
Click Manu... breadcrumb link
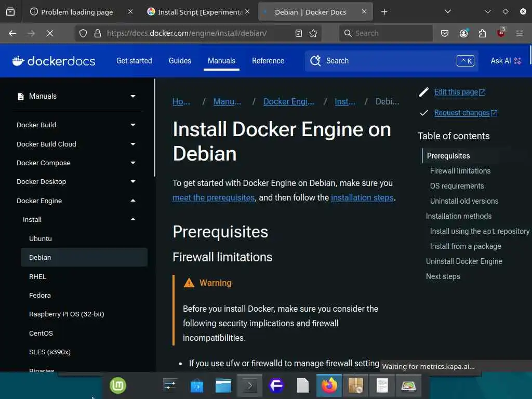coord(227,101)
